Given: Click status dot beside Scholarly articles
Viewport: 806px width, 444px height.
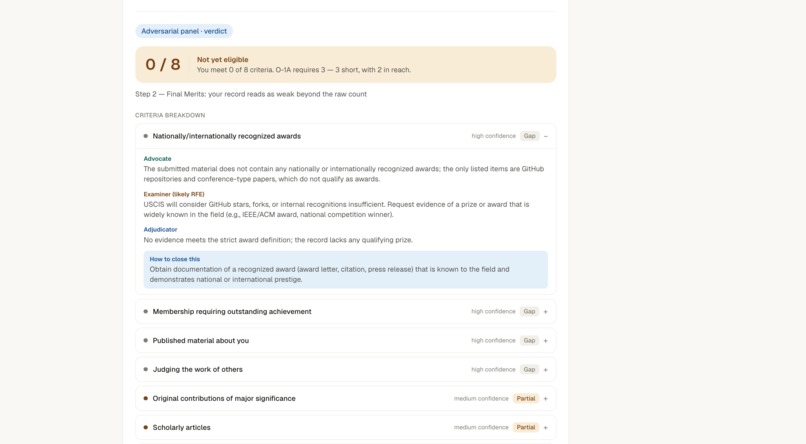Looking at the screenshot, I should [x=145, y=428].
